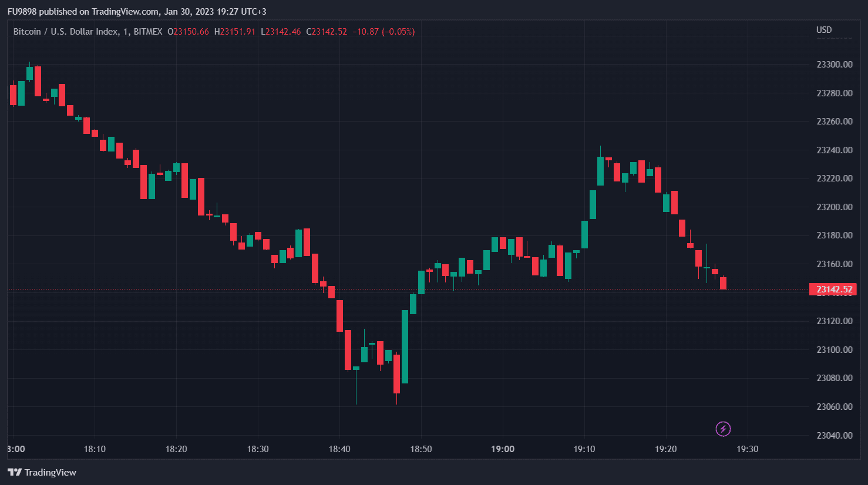The height and width of the screenshot is (485, 868).
Task: Click the 18:10 time axis label
Action: (x=95, y=449)
